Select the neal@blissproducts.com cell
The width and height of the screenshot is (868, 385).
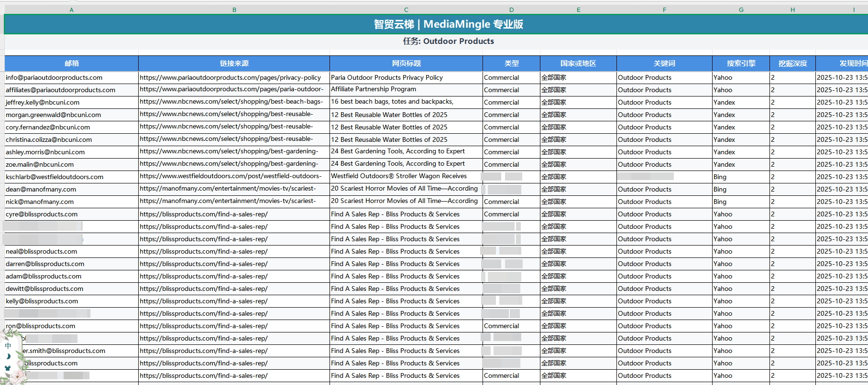tap(72, 251)
